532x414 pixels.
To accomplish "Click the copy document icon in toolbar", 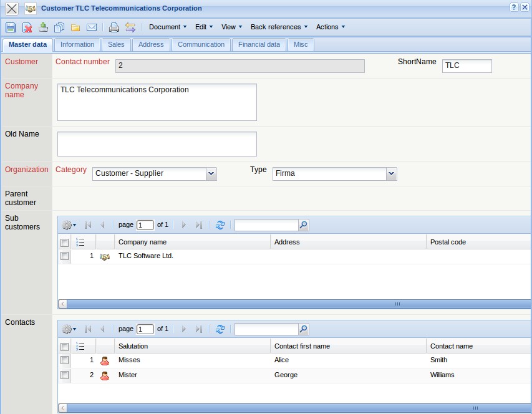I will point(59,27).
